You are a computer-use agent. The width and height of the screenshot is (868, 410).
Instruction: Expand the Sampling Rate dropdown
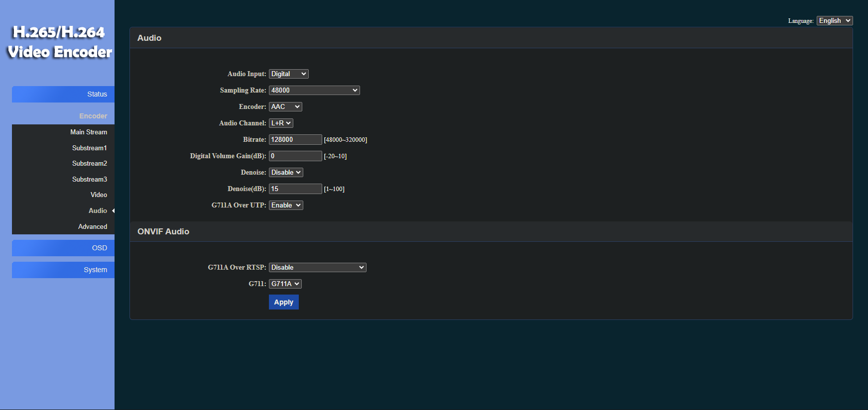314,90
